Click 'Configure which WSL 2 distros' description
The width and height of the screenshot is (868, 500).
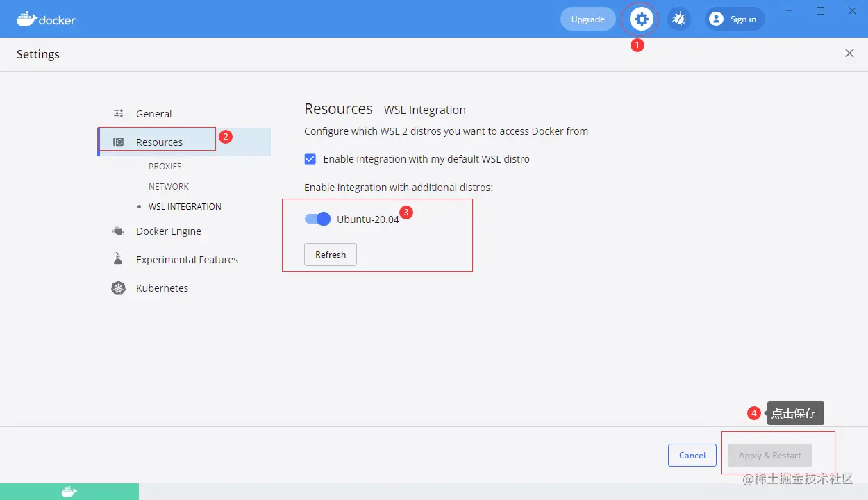tap(446, 131)
